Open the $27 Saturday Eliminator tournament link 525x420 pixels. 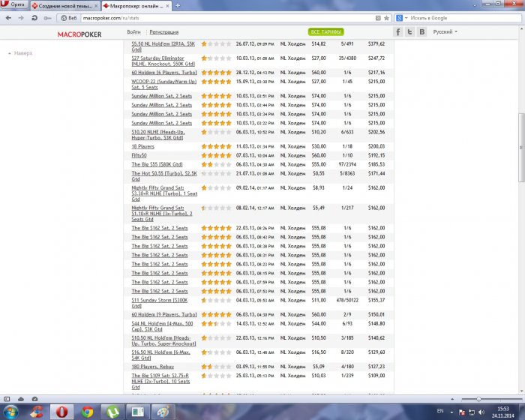tap(163, 61)
